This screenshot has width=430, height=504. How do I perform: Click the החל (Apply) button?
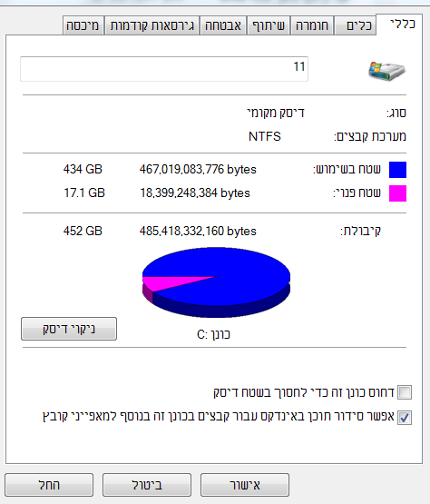click(49, 485)
